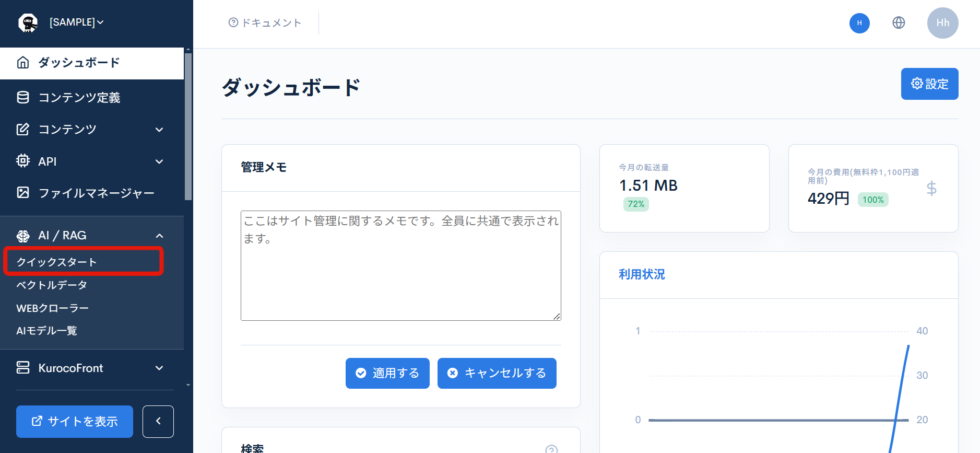The height and width of the screenshot is (453, 980).
Task: Click the 設定 settings button
Action: tap(929, 84)
